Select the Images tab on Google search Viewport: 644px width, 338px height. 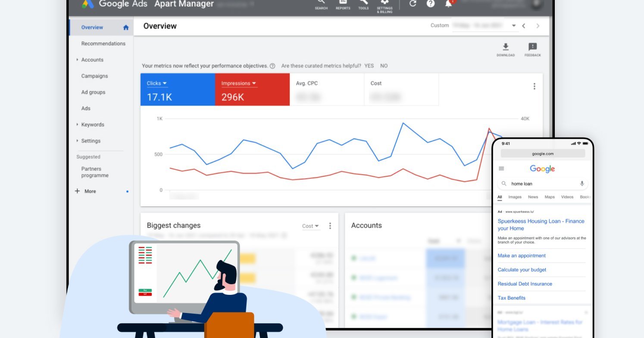[x=515, y=197]
